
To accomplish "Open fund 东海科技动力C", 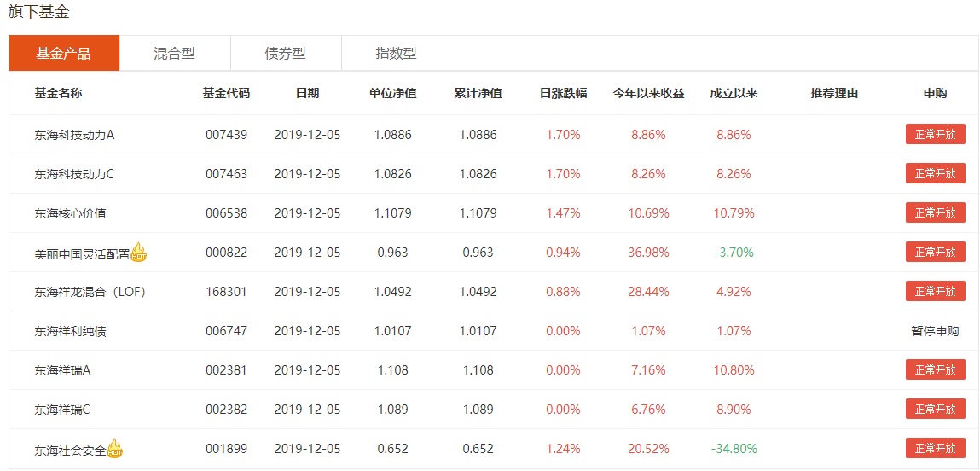I will point(74,174).
